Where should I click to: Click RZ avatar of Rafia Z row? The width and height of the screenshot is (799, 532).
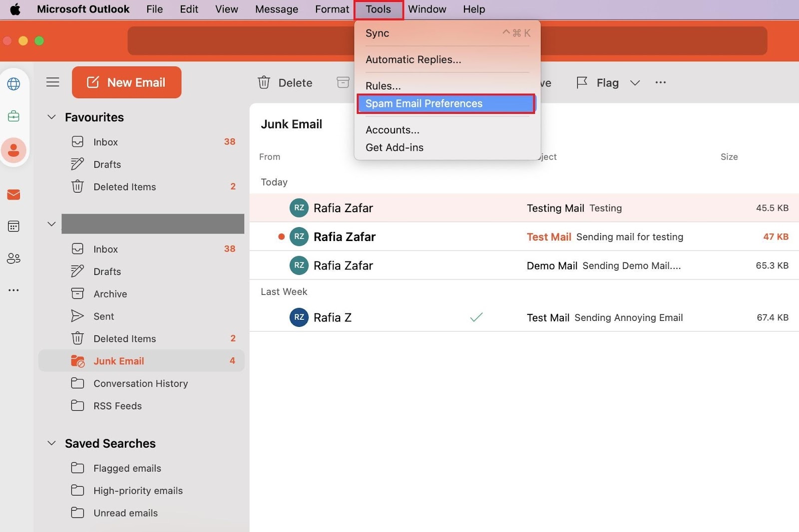point(299,317)
